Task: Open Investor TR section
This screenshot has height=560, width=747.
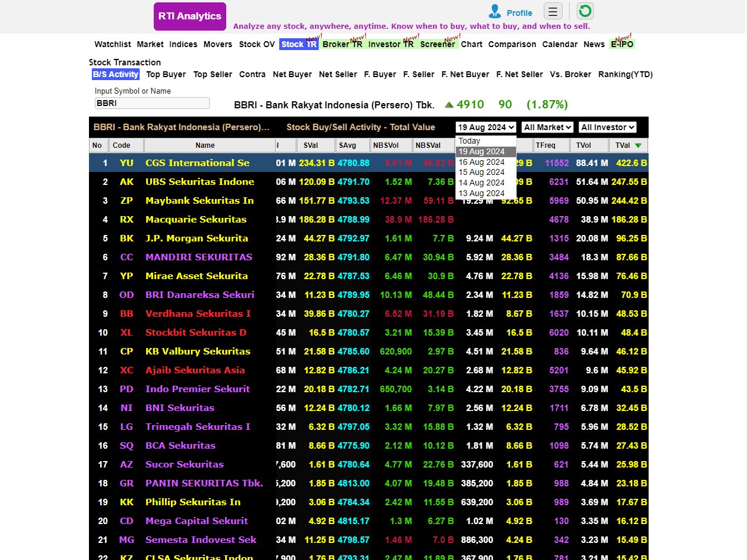Action: click(391, 44)
